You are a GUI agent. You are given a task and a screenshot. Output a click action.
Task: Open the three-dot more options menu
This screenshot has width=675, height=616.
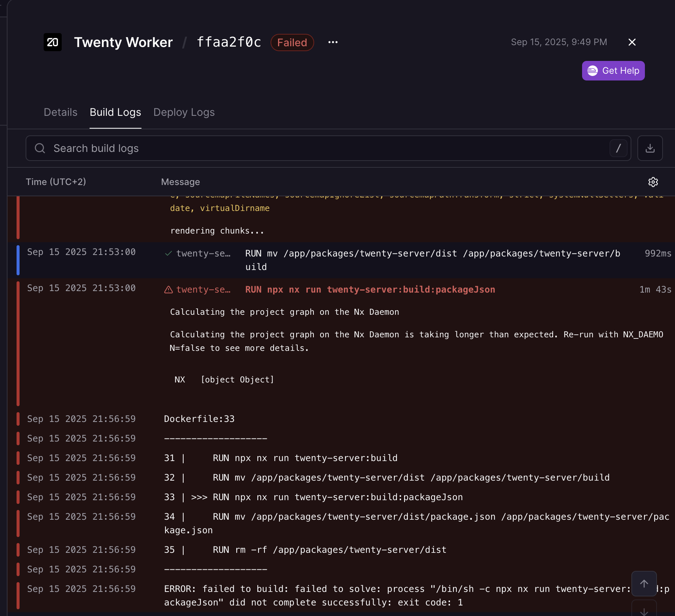(x=333, y=42)
